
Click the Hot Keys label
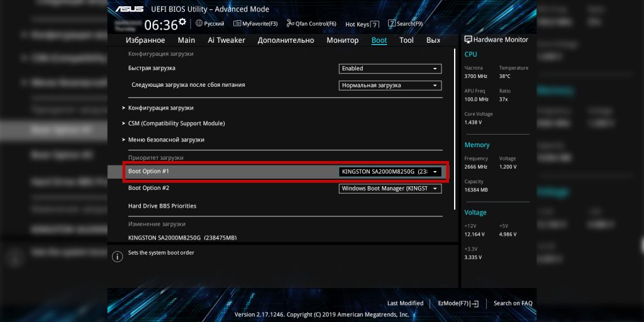tap(357, 25)
